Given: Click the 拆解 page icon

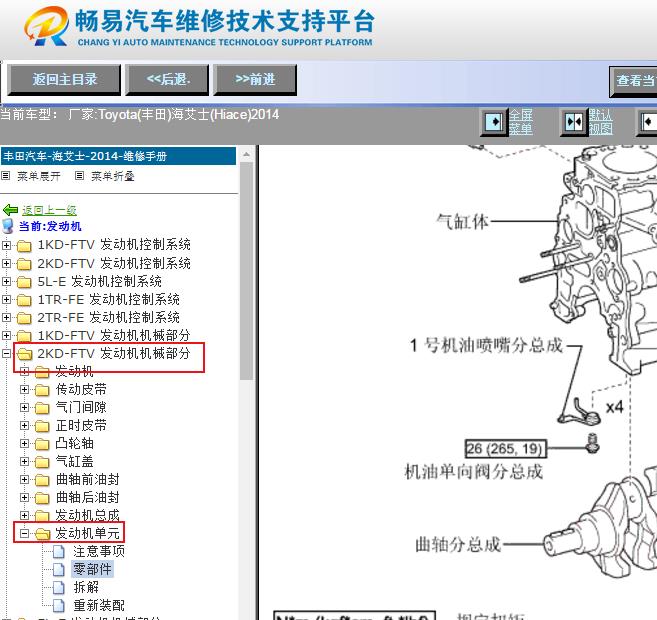Looking at the screenshot, I should tap(59, 588).
